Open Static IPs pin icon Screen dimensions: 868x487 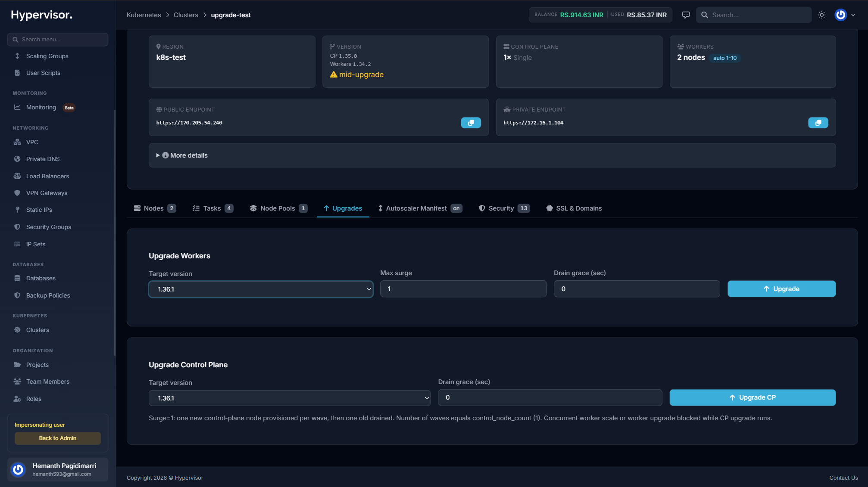(x=17, y=210)
